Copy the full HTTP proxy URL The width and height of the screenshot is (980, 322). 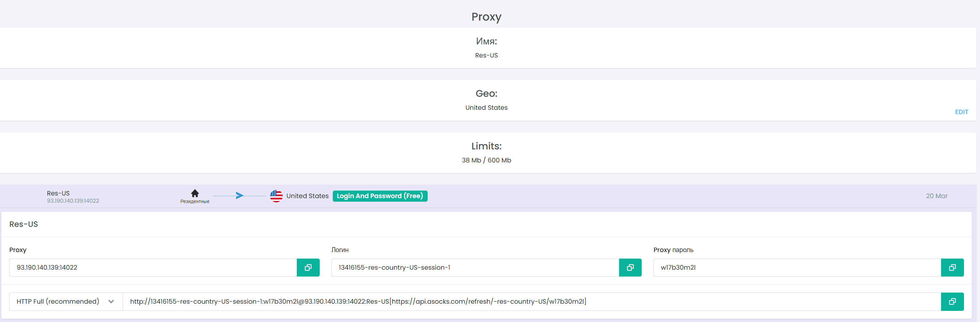click(x=952, y=301)
